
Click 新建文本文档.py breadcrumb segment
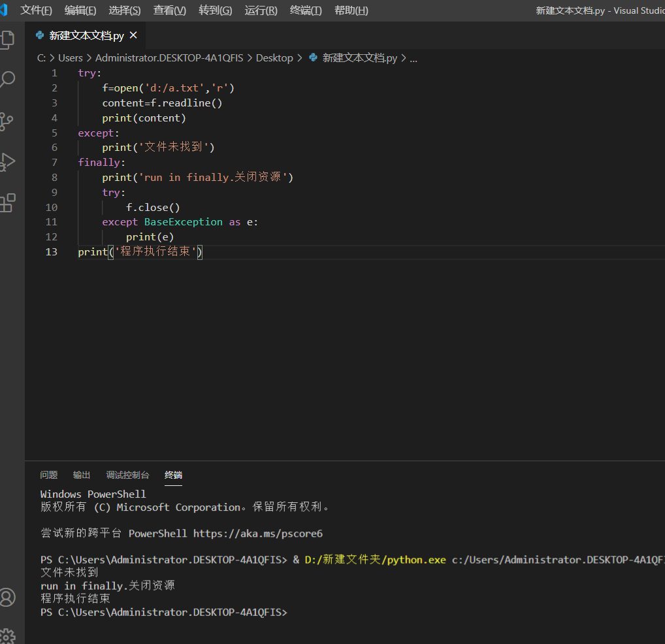(x=360, y=58)
